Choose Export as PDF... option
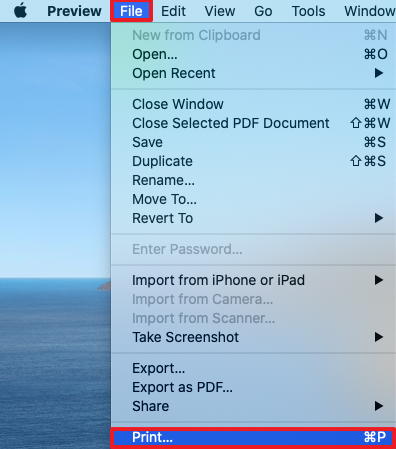Screen dimensions: 396x449 (254, 387)
